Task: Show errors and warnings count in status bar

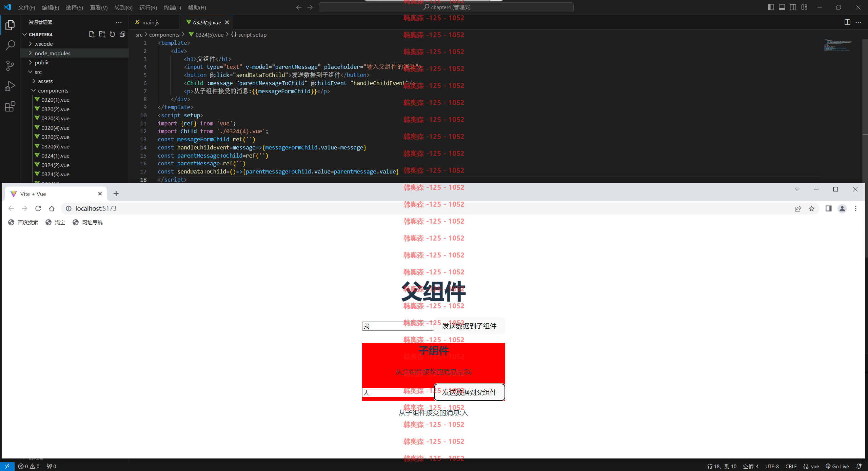Action: tap(29, 466)
